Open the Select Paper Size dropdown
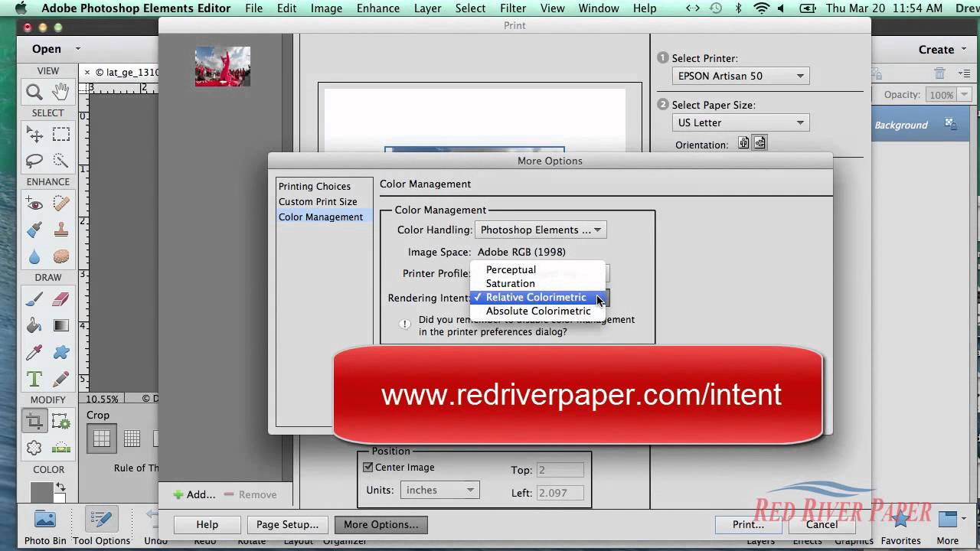 tap(740, 122)
